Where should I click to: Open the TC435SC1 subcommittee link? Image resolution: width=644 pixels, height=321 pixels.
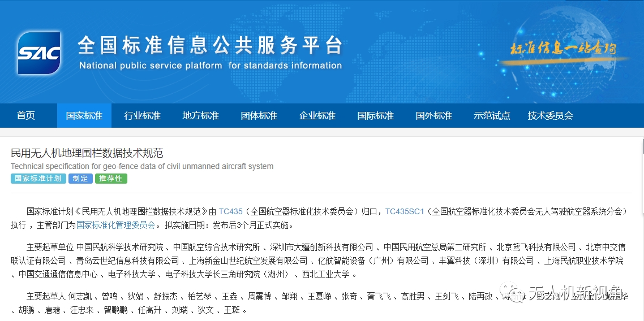click(404, 211)
